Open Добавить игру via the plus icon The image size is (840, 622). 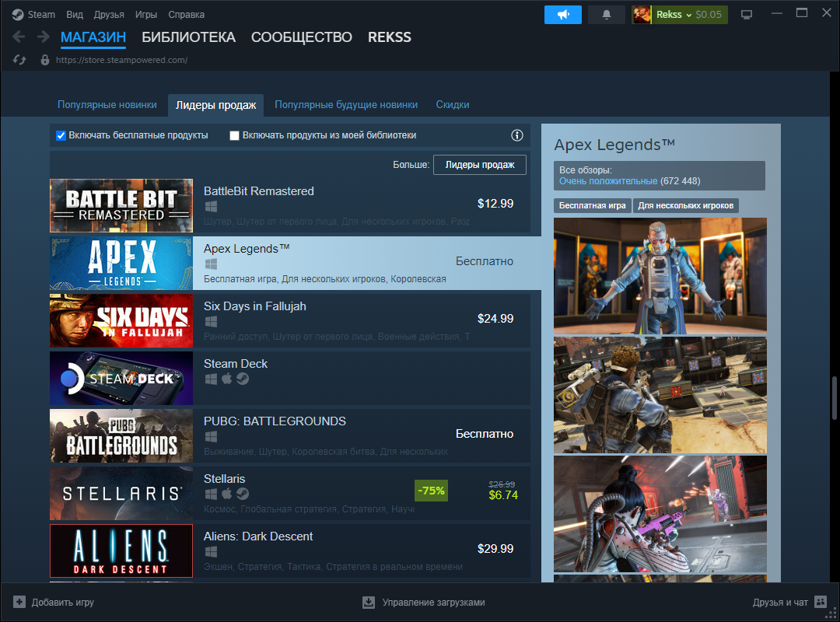coord(19,602)
